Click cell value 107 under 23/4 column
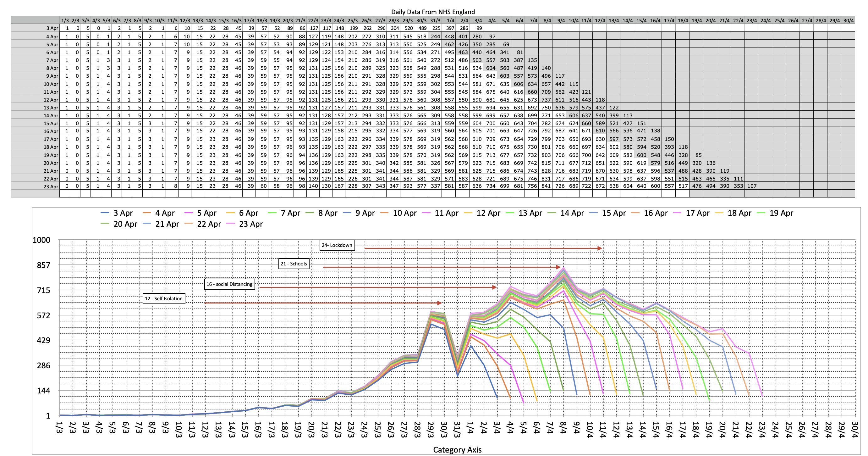 [752, 186]
